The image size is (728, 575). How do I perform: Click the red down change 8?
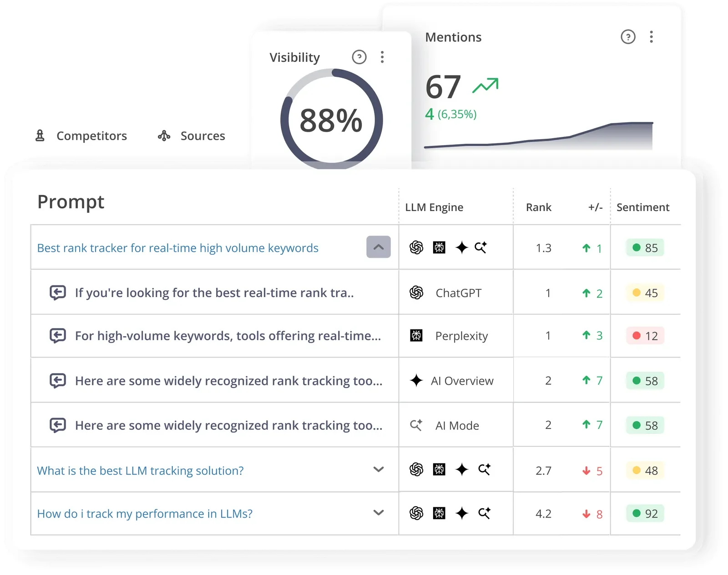coord(592,514)
